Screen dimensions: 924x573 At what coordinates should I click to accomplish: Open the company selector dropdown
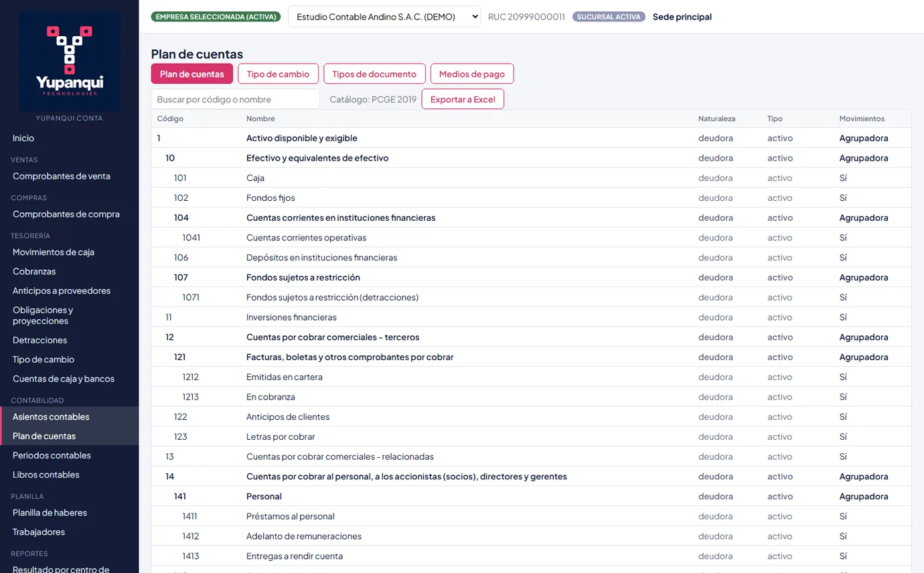click(384, 17)
